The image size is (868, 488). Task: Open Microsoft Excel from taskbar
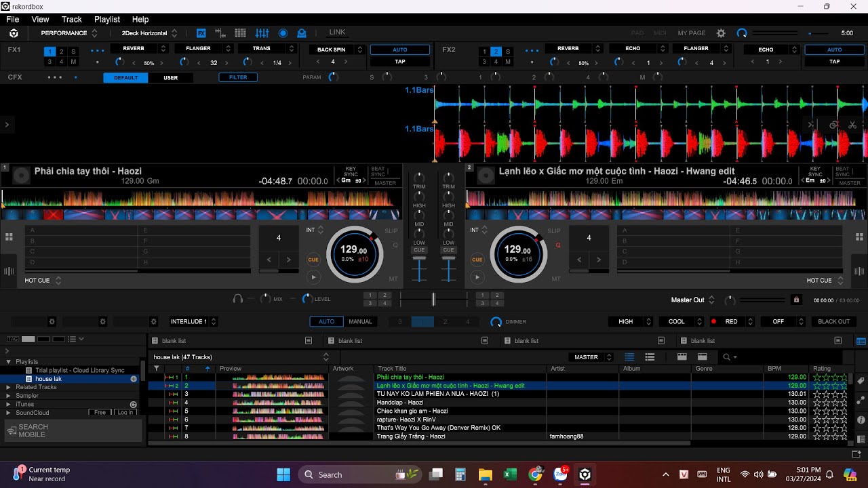pyautogui.click(x=510, y=474)
